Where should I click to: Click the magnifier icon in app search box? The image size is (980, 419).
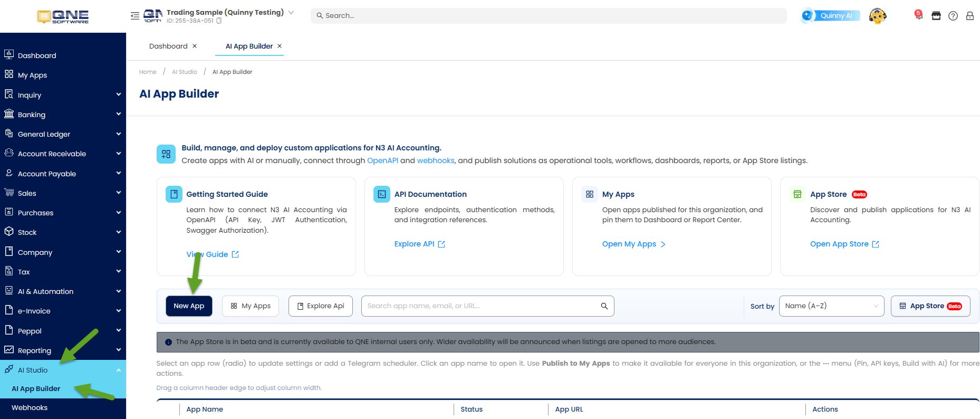[604, 306]
